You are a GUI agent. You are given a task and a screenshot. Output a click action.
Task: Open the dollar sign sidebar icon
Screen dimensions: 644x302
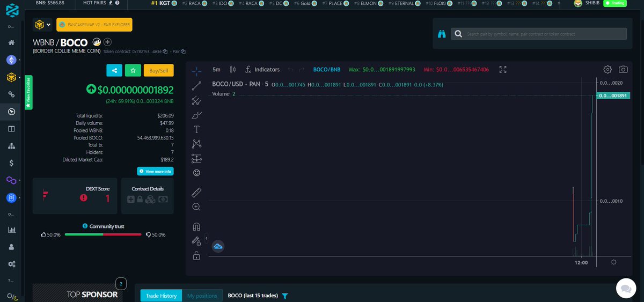(11, 163)
